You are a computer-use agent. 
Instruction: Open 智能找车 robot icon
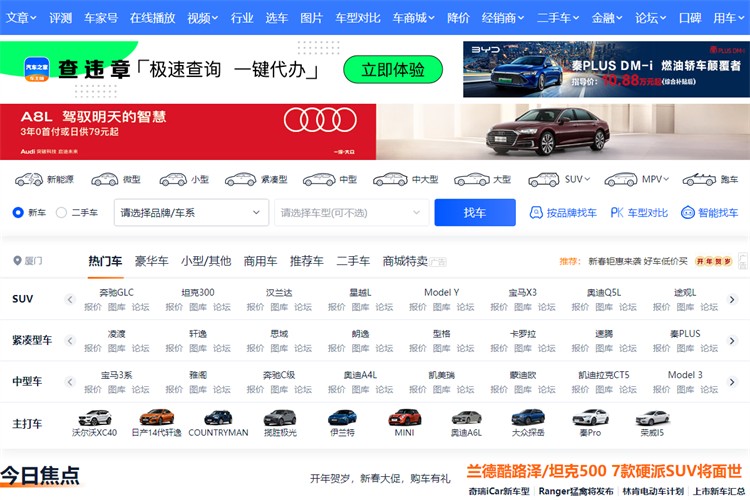[687, 212]
